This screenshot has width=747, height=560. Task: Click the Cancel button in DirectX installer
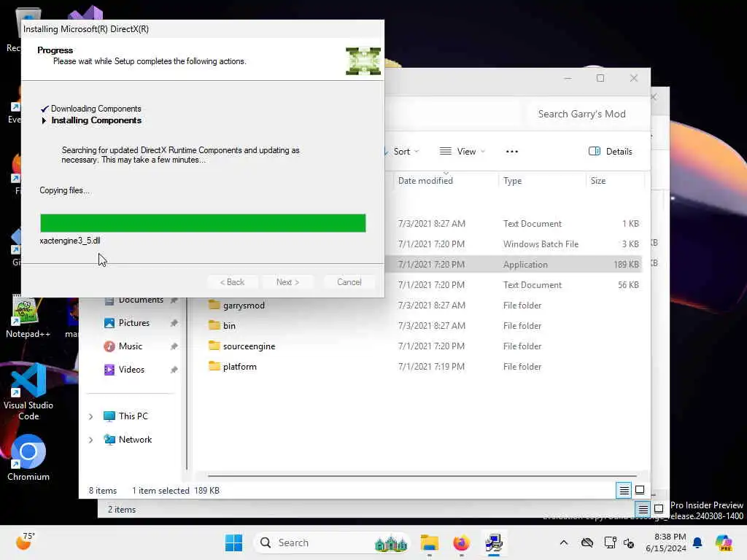point(349,282)
